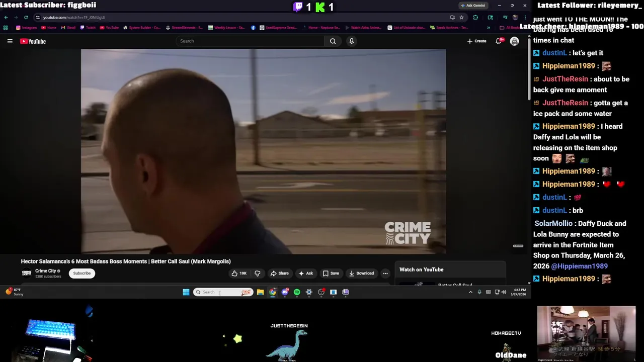Expand the bookmarks overflow chevron
The image size is (644, 362).
click(x=488, y=28)
